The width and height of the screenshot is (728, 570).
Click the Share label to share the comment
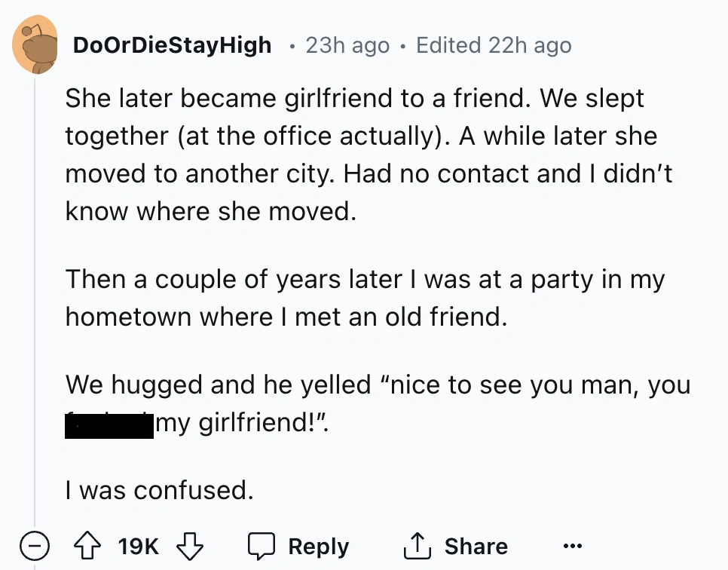[x=477, y=544]
